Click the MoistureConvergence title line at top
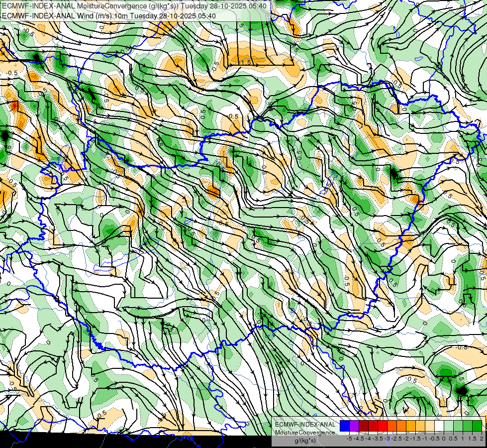 pos(134,6)
